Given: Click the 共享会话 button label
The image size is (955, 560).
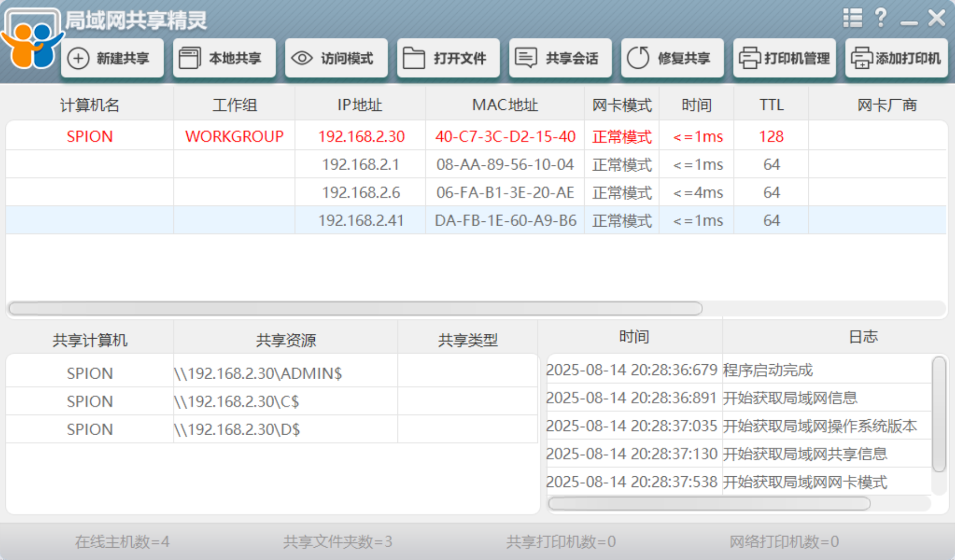Looking at the screenshot, I should [x=571, y=58].
